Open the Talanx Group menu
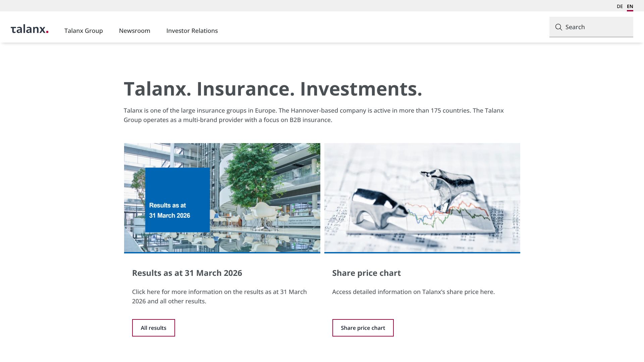This screenshot has width=644, height=362. pyautogui.click(x=84, y=31)
